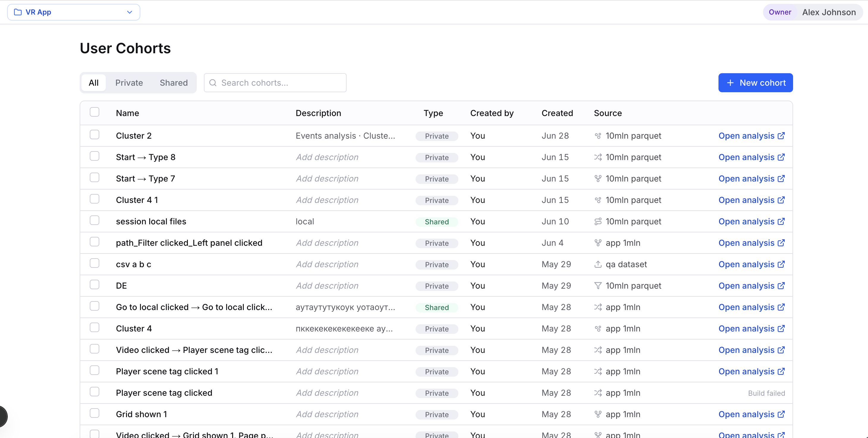
Task: Click the source icon in the Start → Type 7 row
Action: pyautogui.click(x=598, y=179)
